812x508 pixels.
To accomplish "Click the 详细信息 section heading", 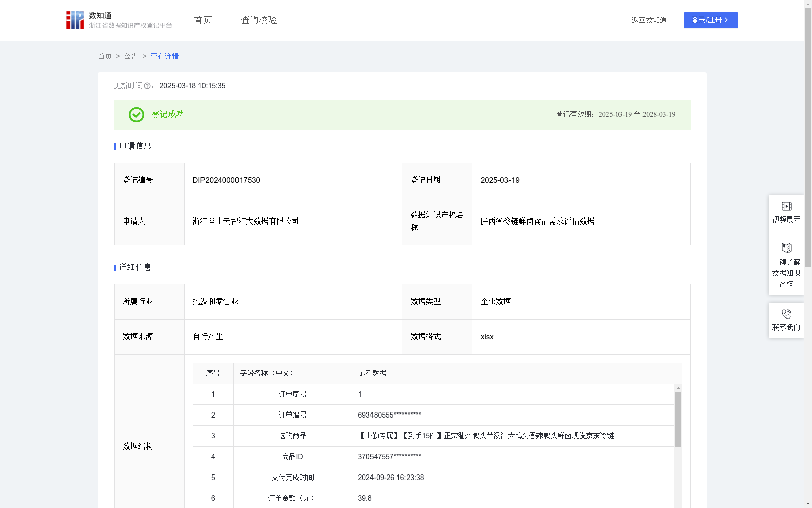I will click(x=136, y=268).
